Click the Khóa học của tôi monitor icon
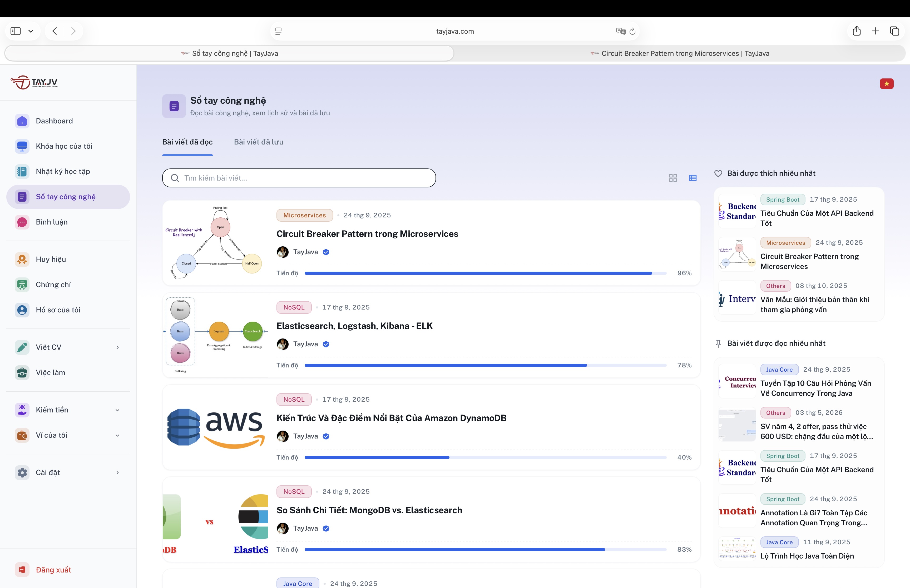This screenshot has height=588, width=910. point(22,146)
